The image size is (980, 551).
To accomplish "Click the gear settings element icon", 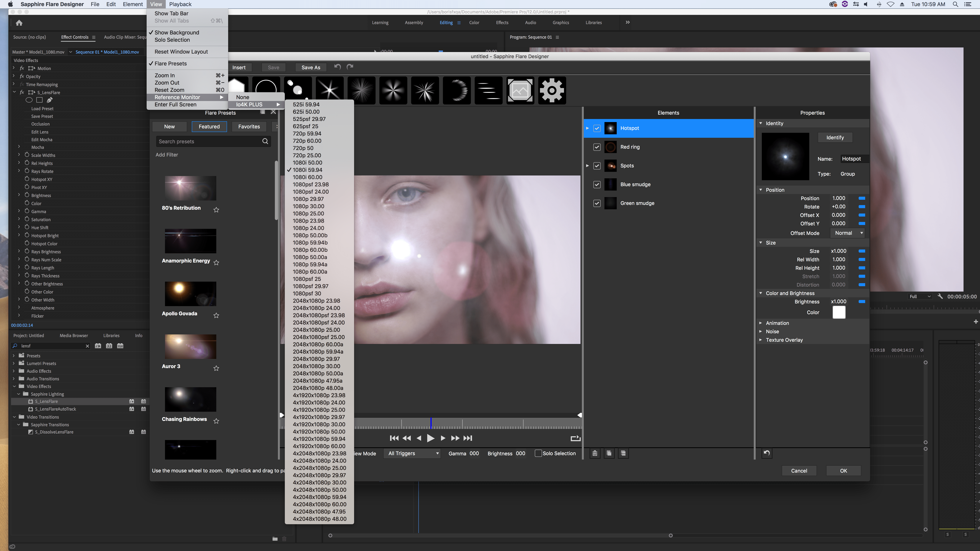I will point(552,90).
